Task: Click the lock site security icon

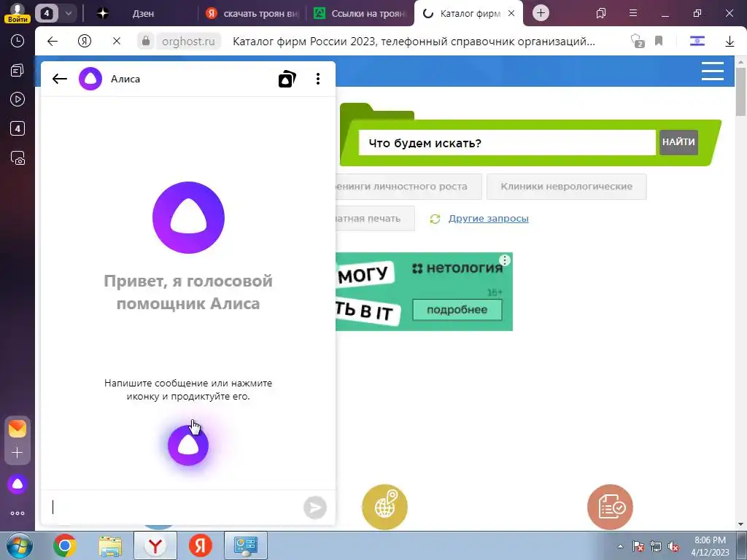Action: [x=146, y=42]
